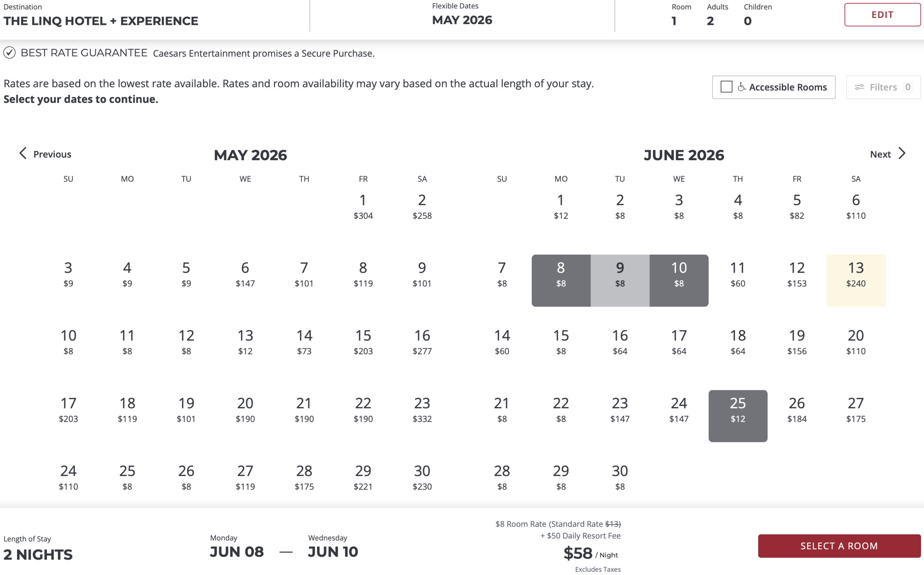Click the wheelchair accessibility icon
The height and width of the screenshot is (575, 924).
741,87
